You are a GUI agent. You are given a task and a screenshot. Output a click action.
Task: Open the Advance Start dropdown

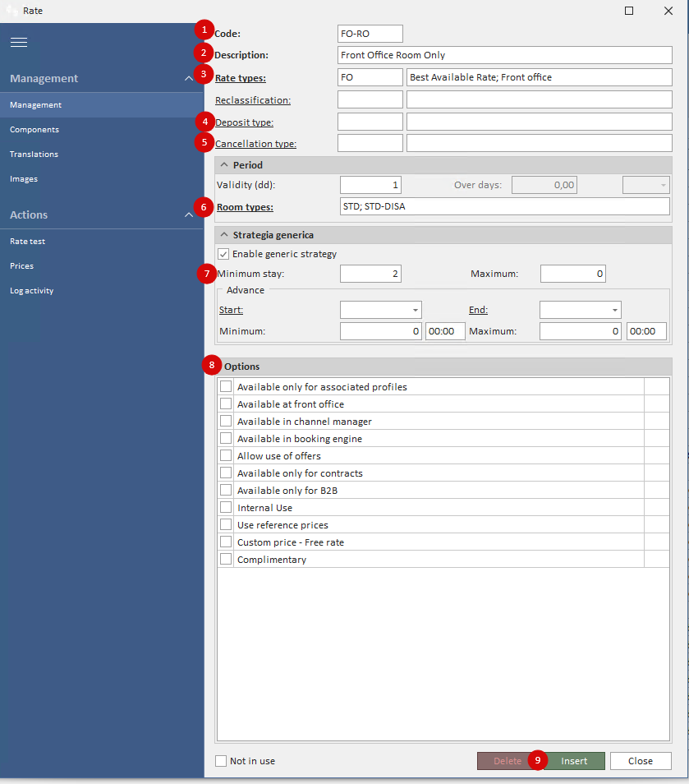pos(415,311)
